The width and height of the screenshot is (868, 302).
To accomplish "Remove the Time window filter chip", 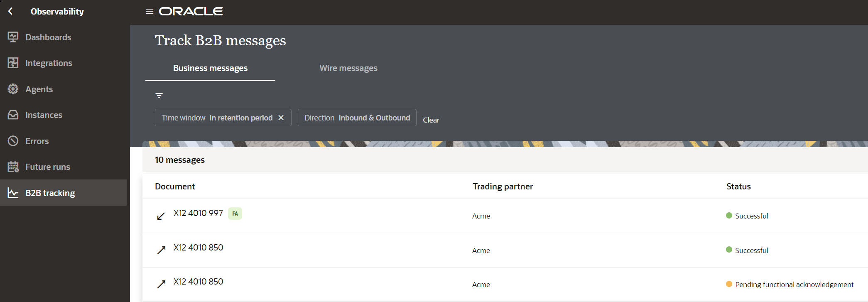I will [x=281, y=118].
